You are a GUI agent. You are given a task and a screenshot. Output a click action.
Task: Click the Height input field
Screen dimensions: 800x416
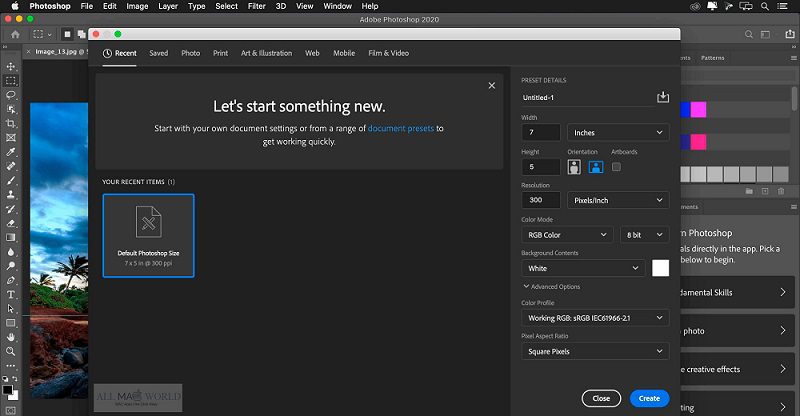[541, 167]
